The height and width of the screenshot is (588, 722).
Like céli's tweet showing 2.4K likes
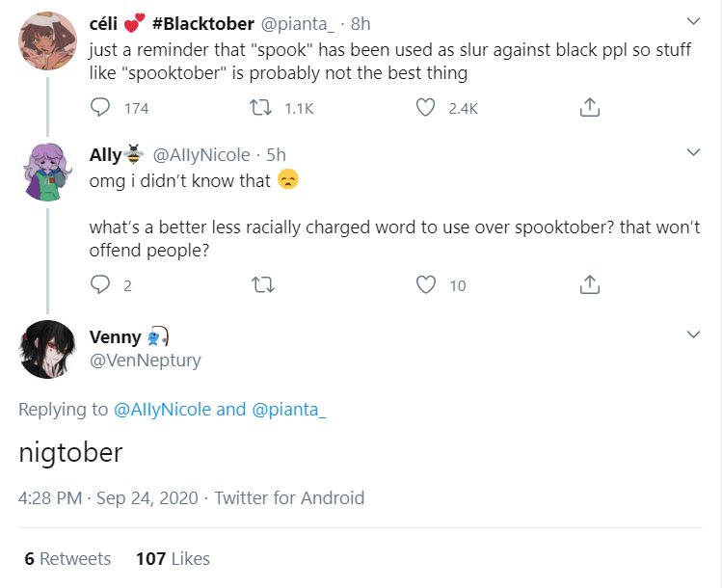(x=425, y=108)
